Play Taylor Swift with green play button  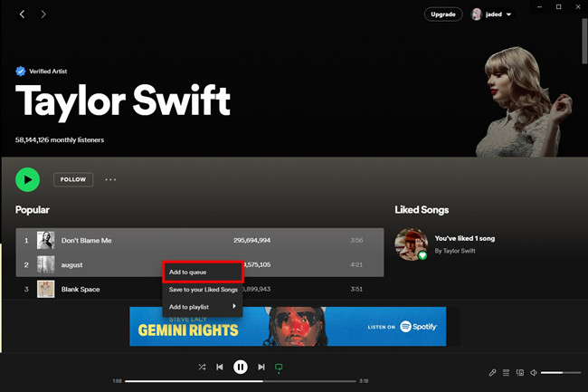[x=27, y=179]
